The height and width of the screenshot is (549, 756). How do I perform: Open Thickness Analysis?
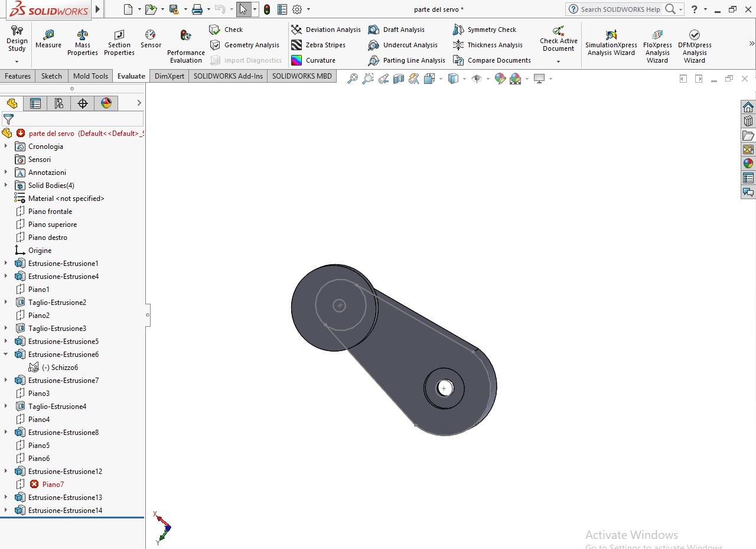coord(488,45)
